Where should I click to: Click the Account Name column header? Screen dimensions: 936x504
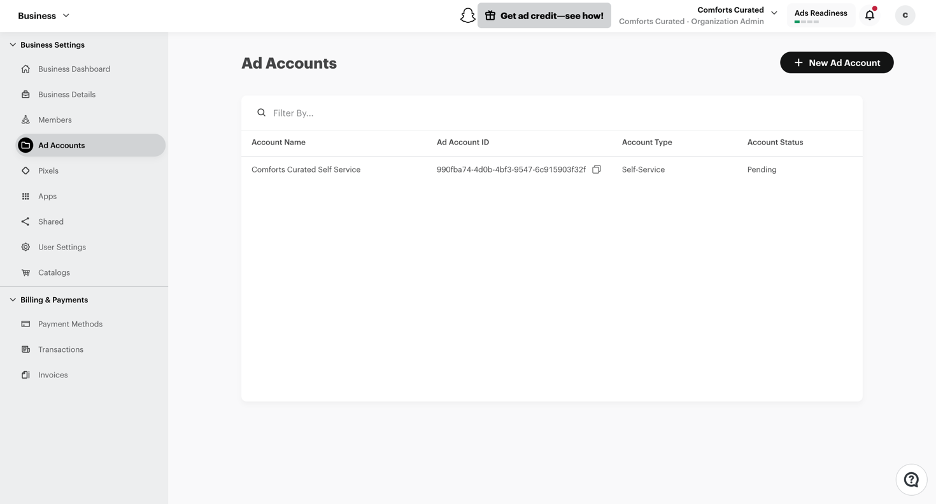(x=278, y=142)
